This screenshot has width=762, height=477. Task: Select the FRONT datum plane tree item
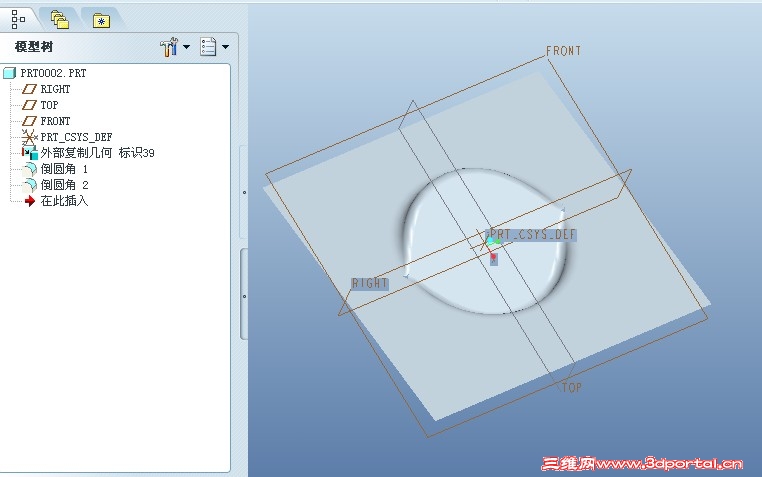click(x=55, y=121)
